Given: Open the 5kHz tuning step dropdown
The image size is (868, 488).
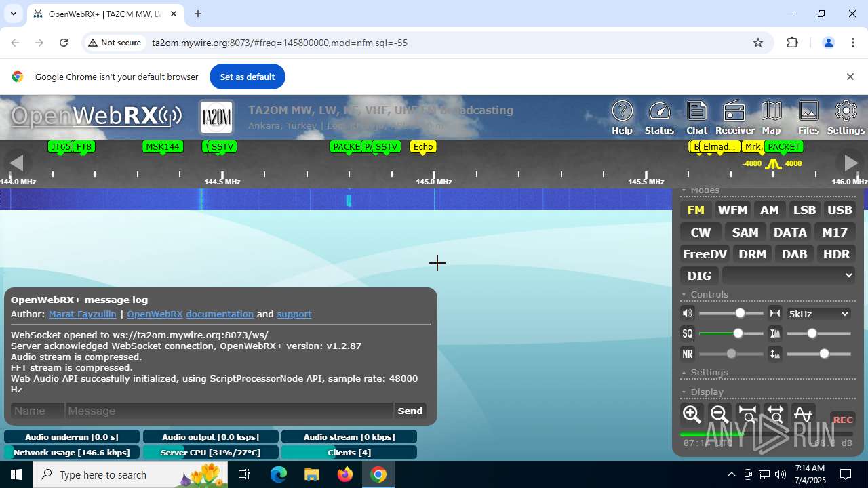Looking at the screenshot, I should click(x=818, y=314).
